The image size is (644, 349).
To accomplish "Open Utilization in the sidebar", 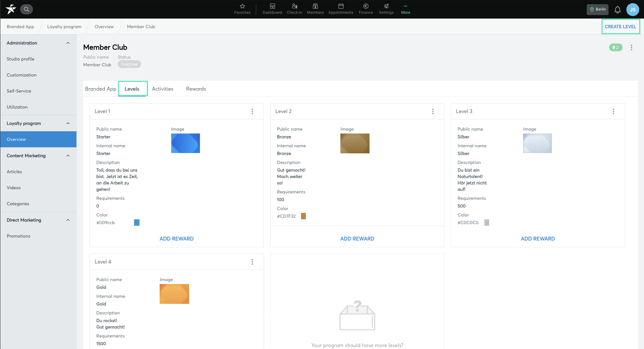I will [x=38, y=107].
